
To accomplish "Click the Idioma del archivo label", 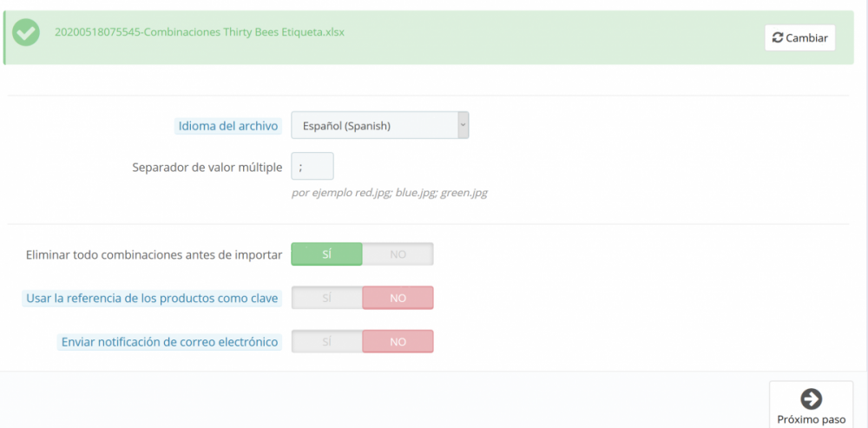I will point(228,126).
